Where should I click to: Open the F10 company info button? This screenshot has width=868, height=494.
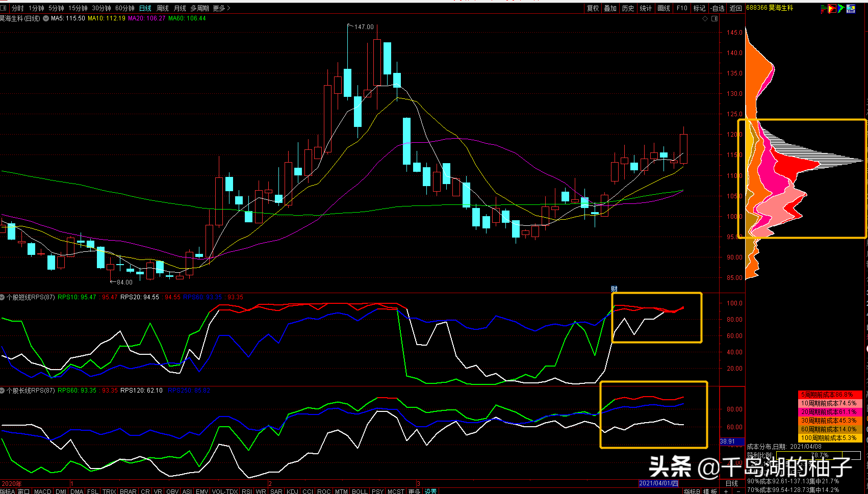click(682, 8)
